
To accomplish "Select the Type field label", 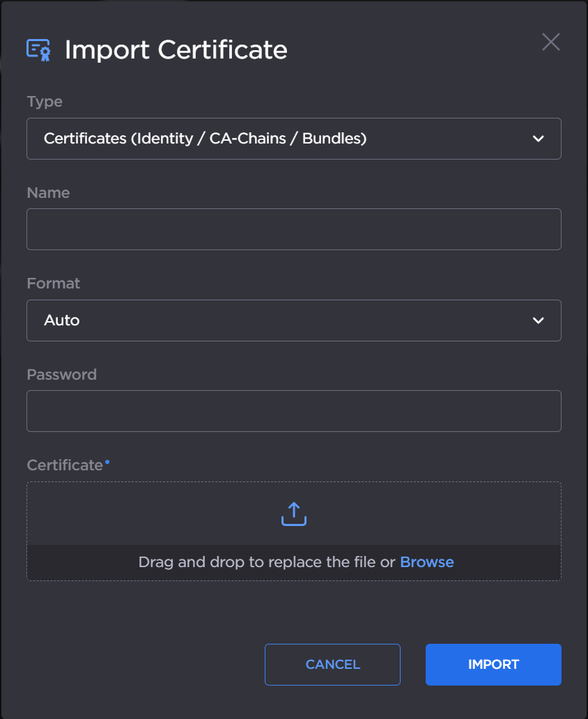I will coord(44,102).
